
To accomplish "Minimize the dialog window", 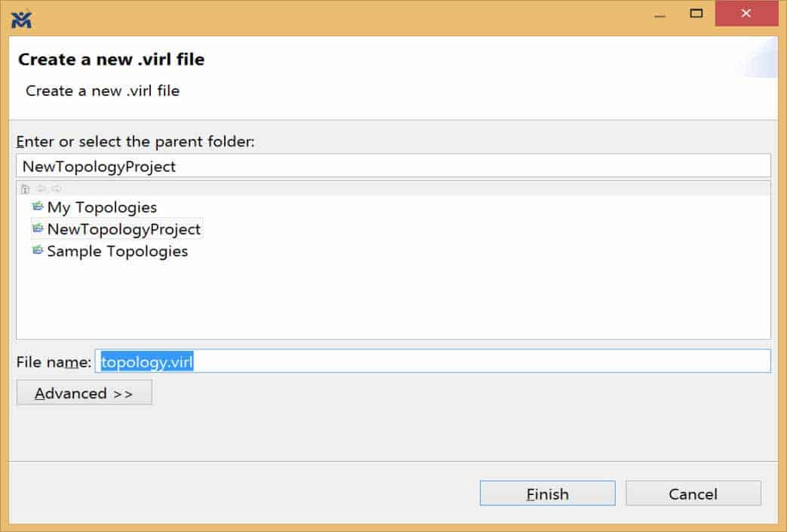I will tap(660, 14).
